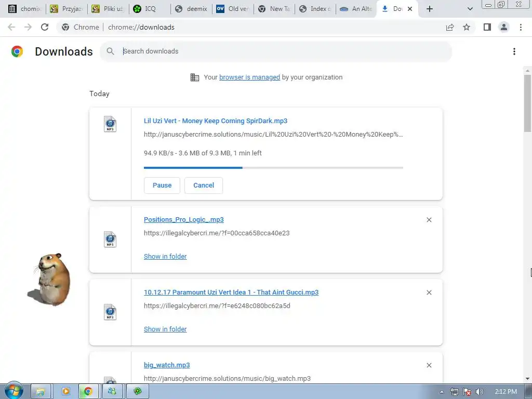Open the Windows Start menu

point(14,391)
